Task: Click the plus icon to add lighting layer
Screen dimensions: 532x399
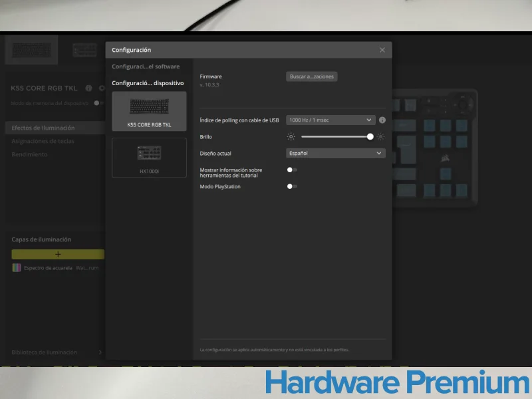Action: coord(58,254)
